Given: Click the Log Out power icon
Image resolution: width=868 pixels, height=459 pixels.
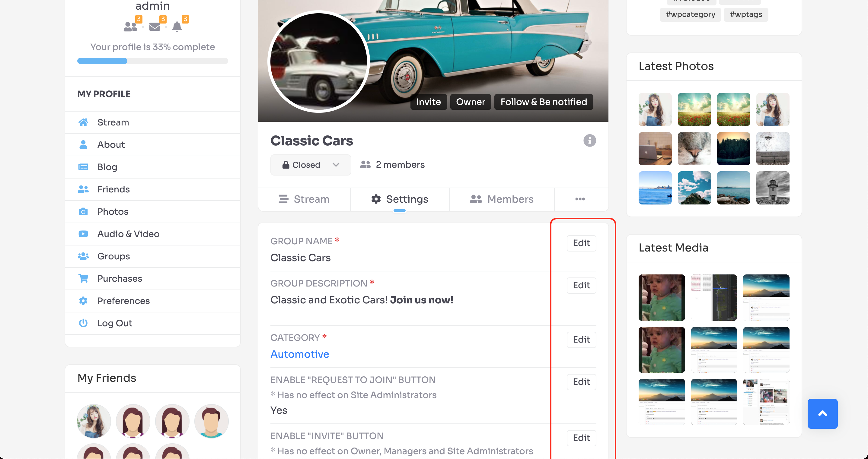Looking at the screenshot, I should (83, 323).
